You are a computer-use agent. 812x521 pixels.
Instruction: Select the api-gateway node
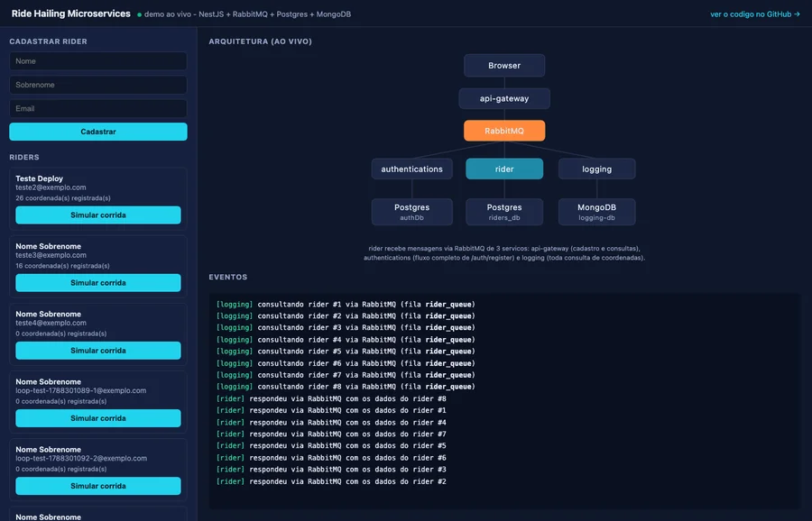[504, 98]
